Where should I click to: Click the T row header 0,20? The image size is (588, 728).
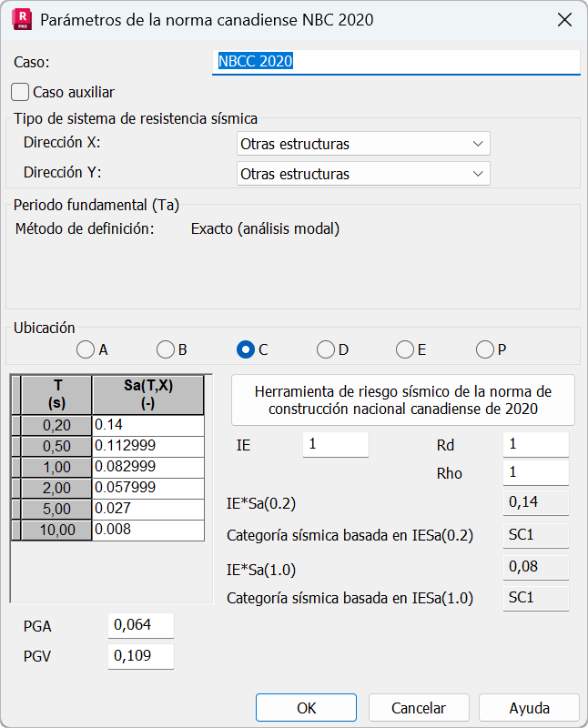56,425
